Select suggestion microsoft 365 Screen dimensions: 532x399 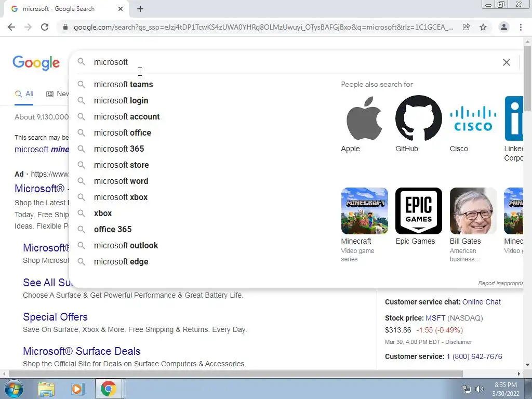pos(119,149)
